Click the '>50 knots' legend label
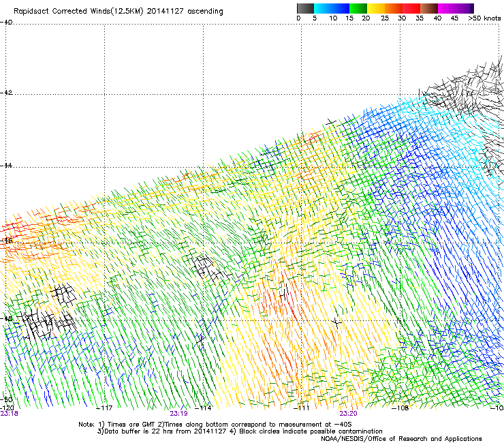The image size is (504, 443). [x=484, y=18]
